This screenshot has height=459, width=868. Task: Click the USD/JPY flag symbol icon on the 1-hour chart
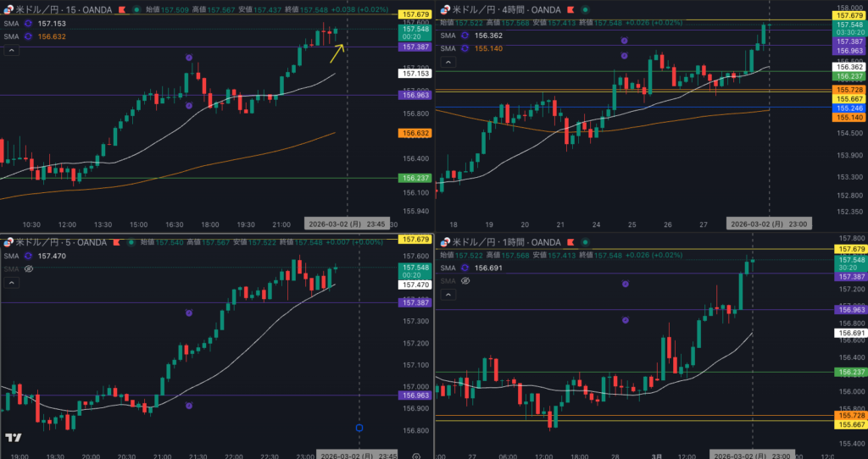click(x=442, y=242)
